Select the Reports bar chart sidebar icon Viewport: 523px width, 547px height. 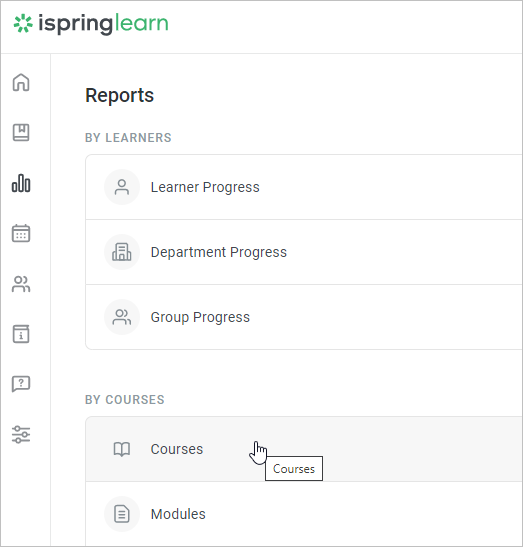point(21,183)
